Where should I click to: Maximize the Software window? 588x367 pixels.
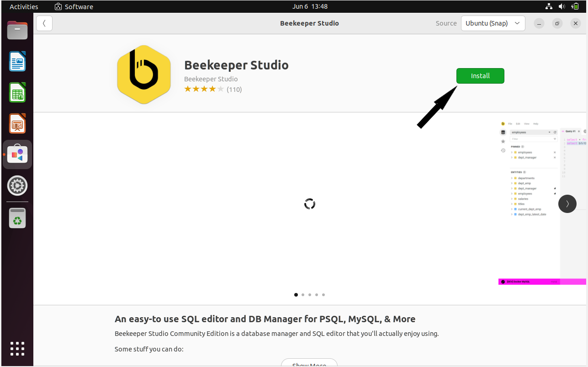click(x=557, y=23)
